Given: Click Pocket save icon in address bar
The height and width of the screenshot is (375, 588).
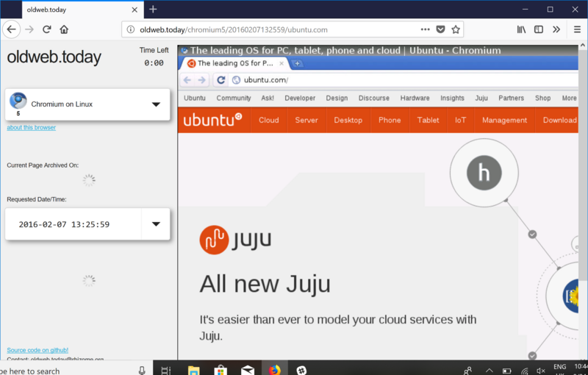Looking at the screenshot, I should click(441, 29).
